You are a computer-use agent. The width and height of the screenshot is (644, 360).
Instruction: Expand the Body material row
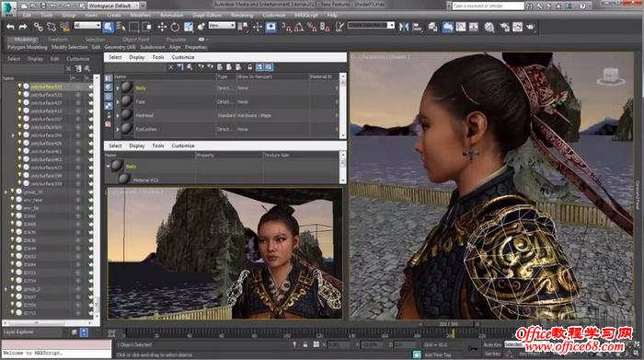pyautogui.click(x=118, y=88)
